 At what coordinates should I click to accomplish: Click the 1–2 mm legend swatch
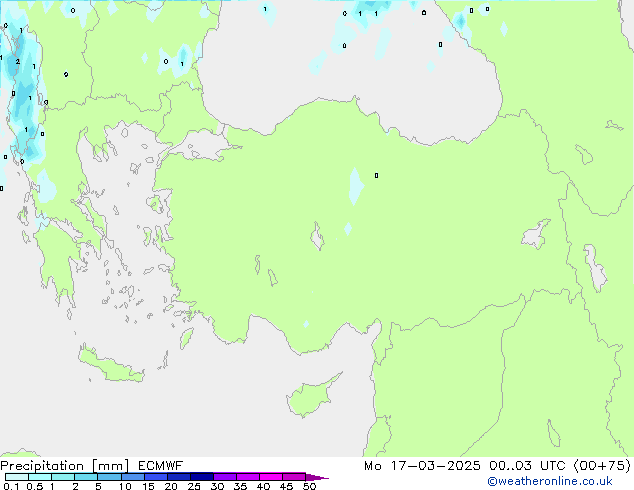[x=63, y=477]
